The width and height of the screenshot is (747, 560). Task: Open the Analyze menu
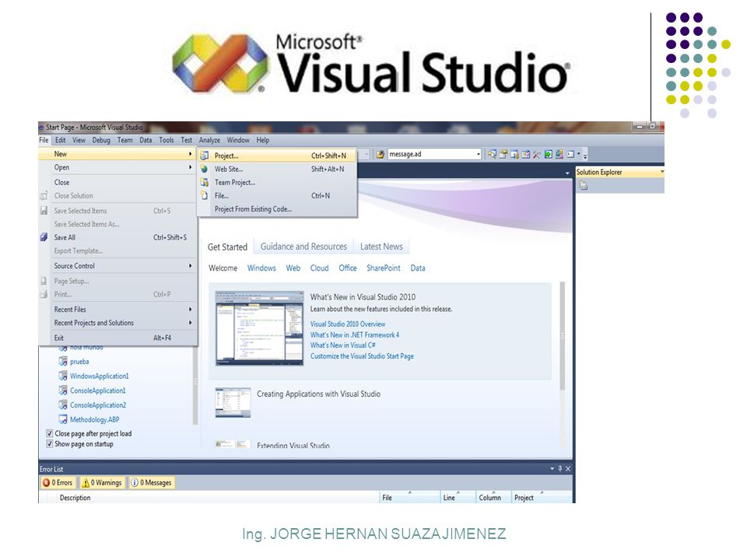point(209,140)
